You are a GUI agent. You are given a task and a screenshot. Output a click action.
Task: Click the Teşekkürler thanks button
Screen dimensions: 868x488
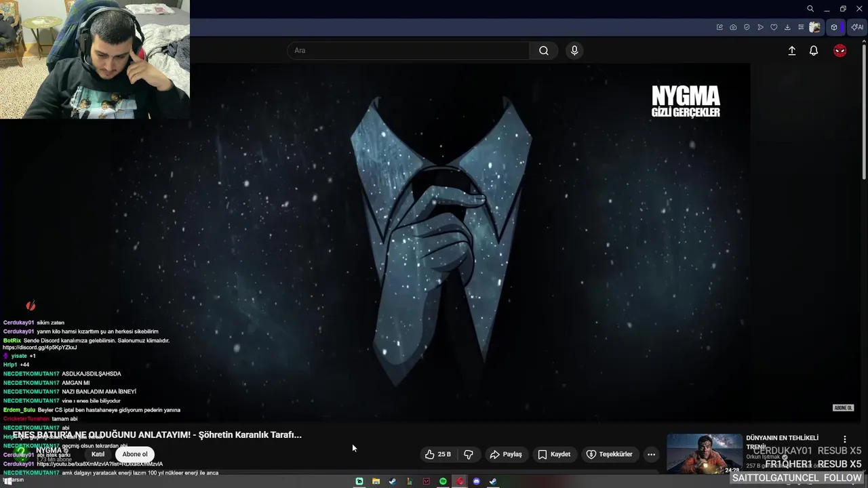tap(609, 454)
